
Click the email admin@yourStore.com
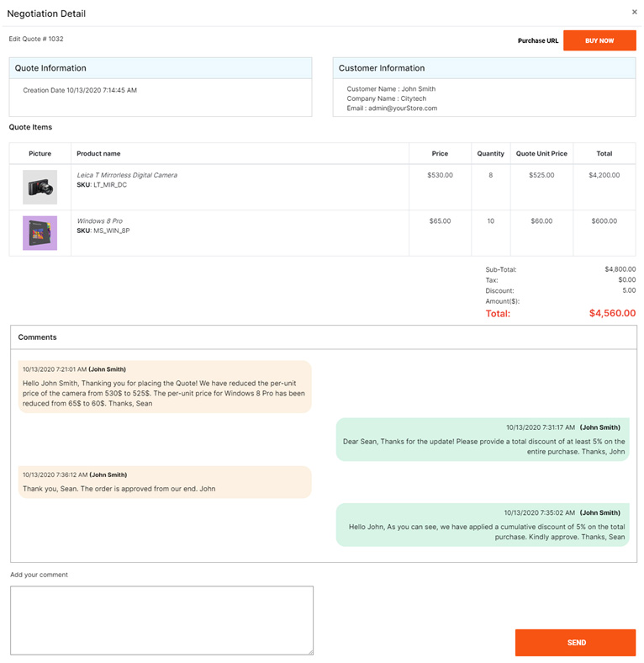(403, 109)
